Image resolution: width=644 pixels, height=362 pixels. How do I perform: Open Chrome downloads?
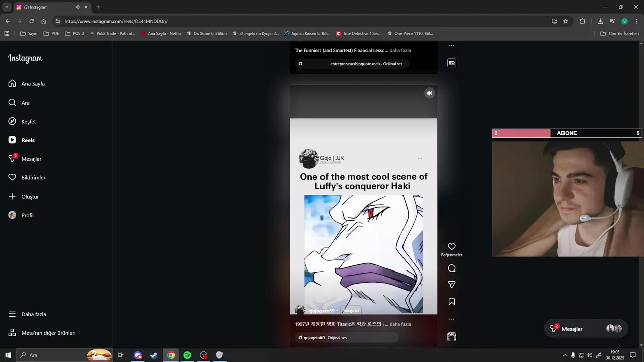point(600,21)
